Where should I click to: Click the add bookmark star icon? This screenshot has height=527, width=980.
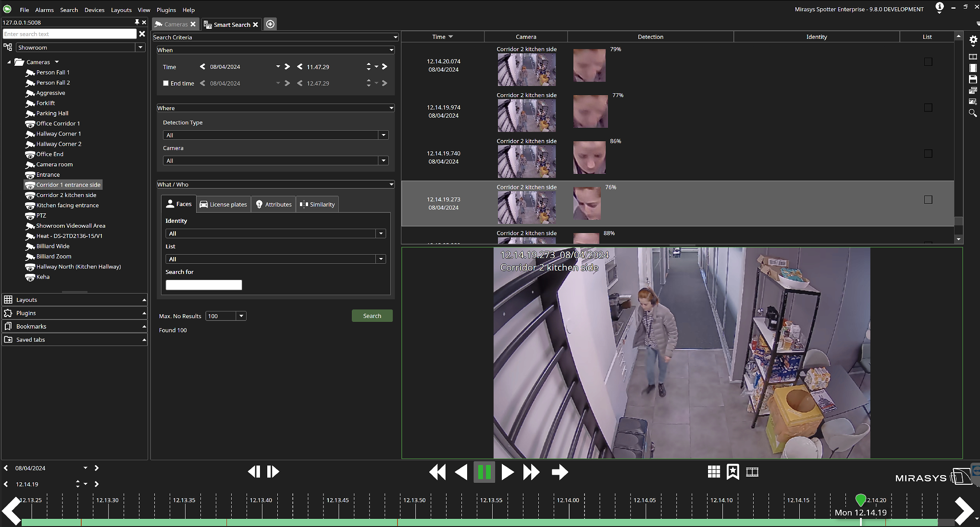pos(732,472)
